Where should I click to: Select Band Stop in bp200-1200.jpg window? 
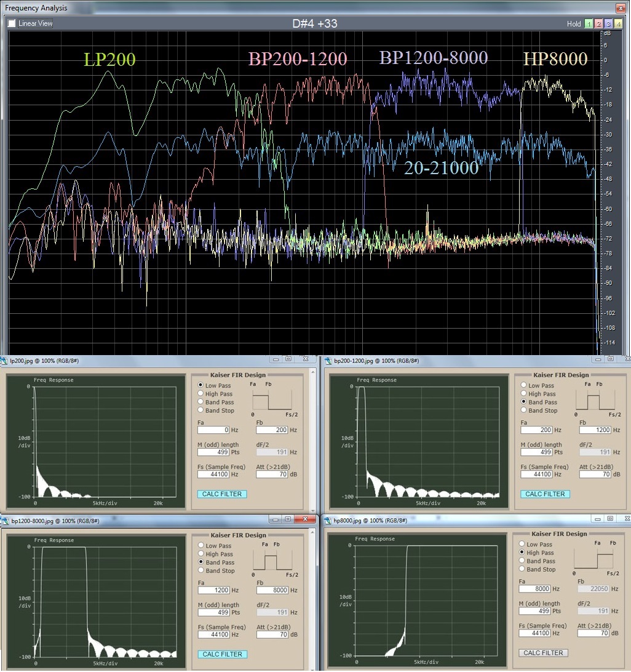523,410
